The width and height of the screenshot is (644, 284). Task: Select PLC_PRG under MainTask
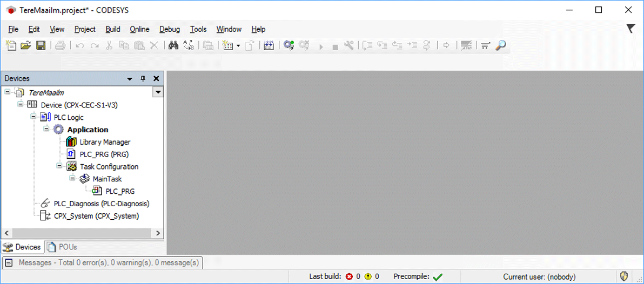point(120,191)
